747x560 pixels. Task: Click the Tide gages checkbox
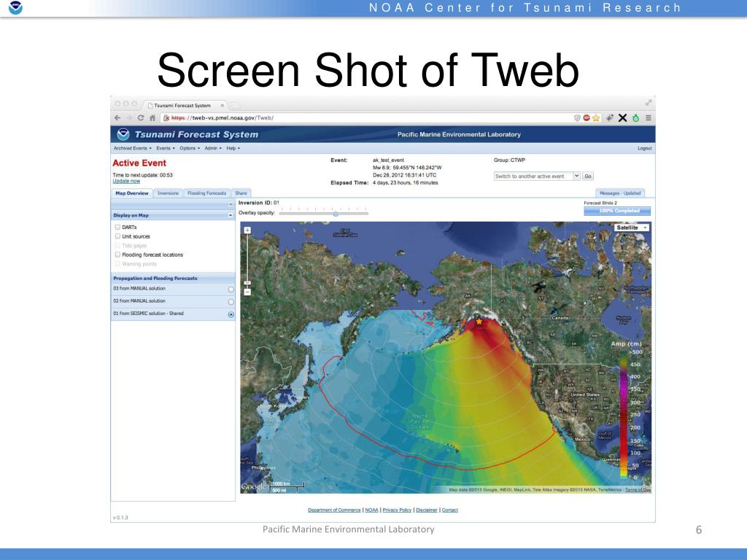pos(117,246)
